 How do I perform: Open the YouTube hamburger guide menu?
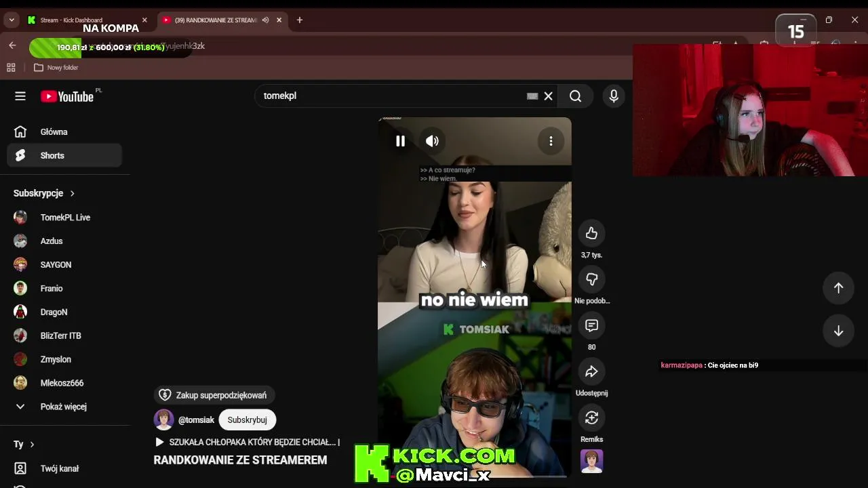click(20, 96)
